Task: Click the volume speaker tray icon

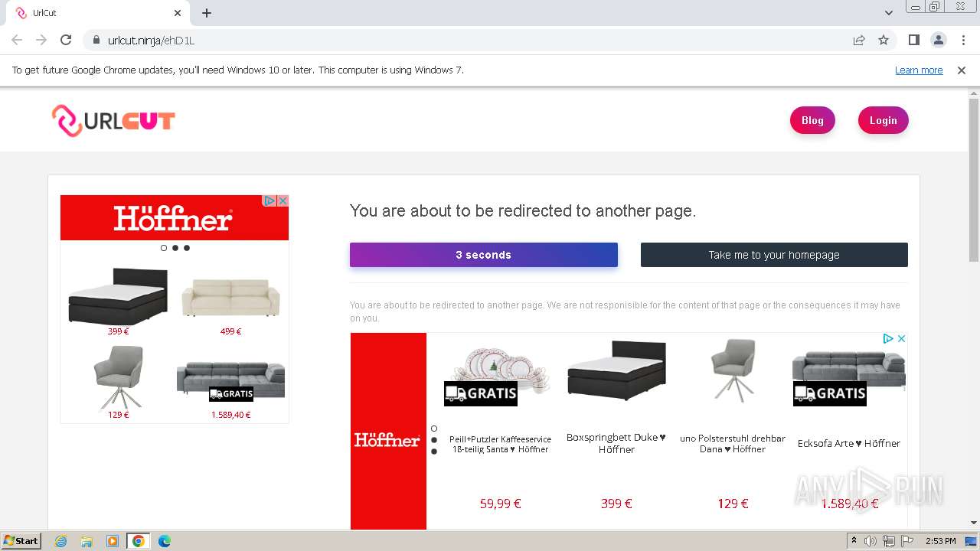Action: 871,541
